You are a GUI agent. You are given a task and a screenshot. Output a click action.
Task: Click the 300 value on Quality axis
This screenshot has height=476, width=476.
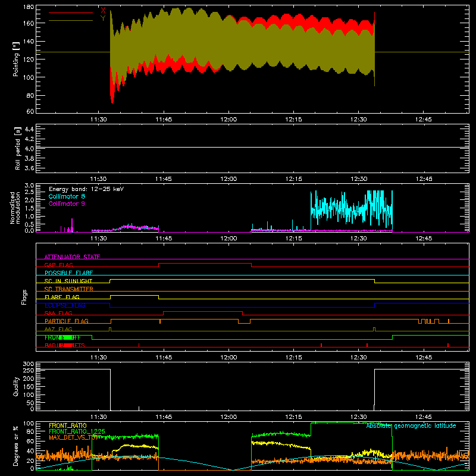[x=29, y=364]
